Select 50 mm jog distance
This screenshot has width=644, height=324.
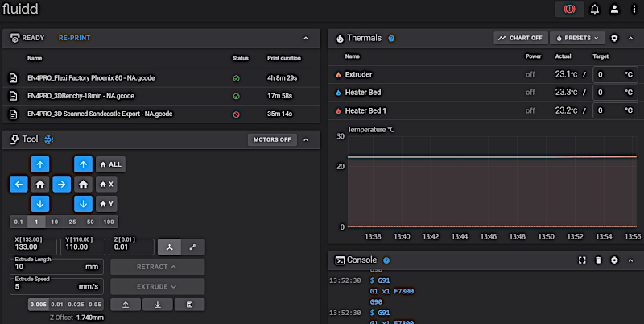[x=90, y=222]
